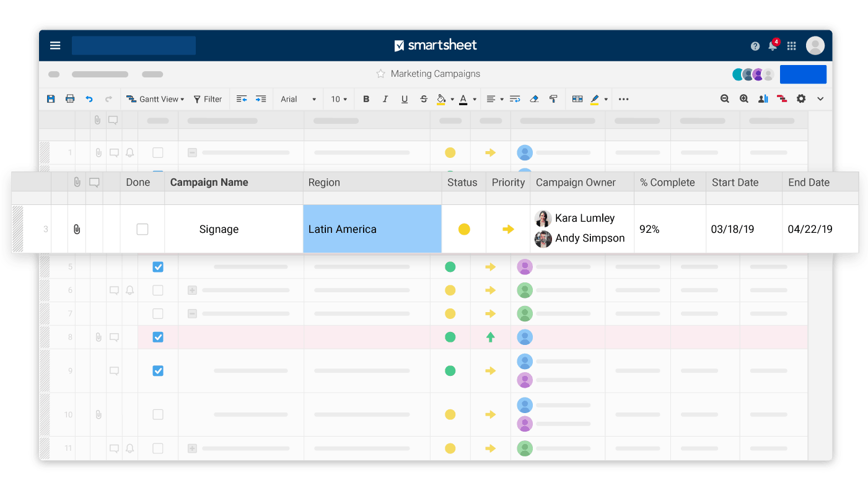Image resolution: width=868 pixels, height=488 pixels.
Task: Click the Save icon in toolbar
Action: (51, 99)
